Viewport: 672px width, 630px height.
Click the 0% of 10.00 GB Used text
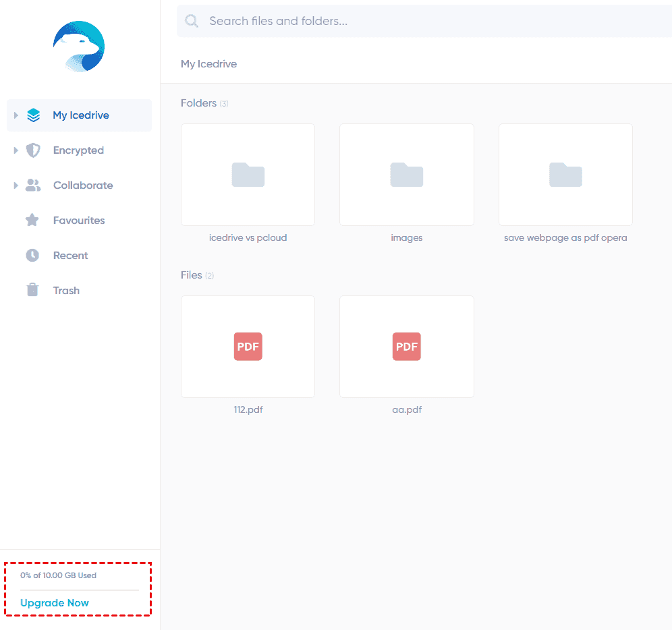(x=58, y=575)
